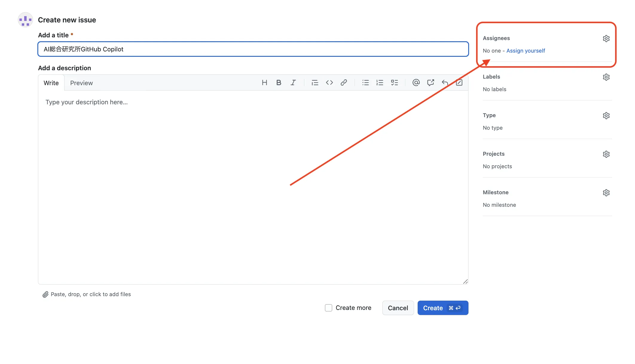This screenshot has width=635, height=364.
Task: Add a hyperlink to the description
Action: click(344, 83)
